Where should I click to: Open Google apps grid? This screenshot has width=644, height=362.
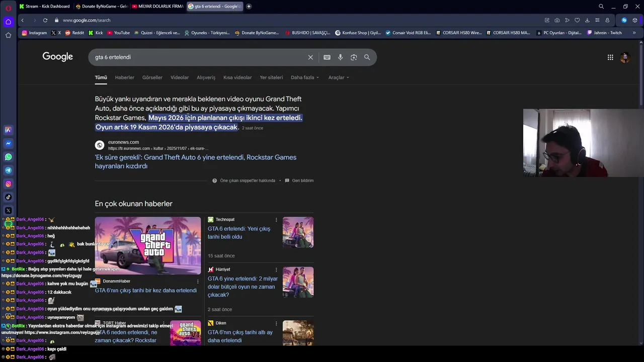pyautogui.click(x=610, y=57)
